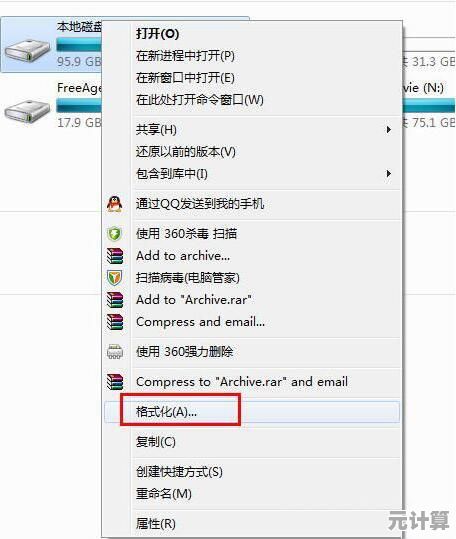Click WinRAR icon beside Add to archive...
Image resolution: width=456 pixels, height=539 pixels.
[x=114, y=256]
